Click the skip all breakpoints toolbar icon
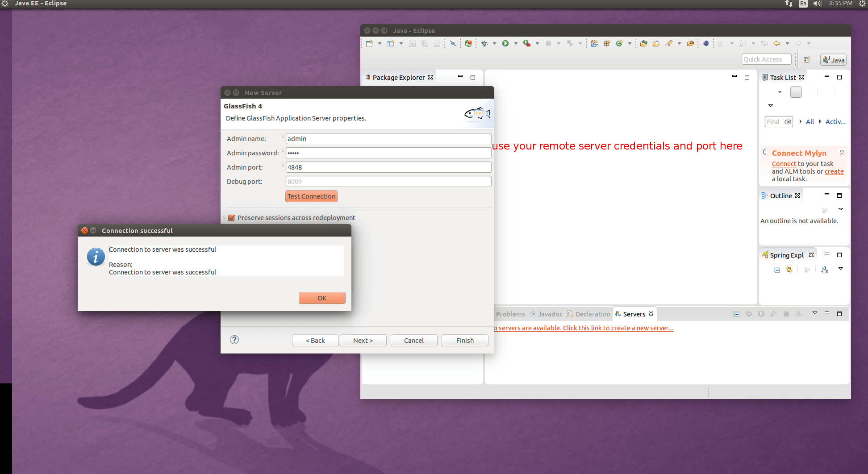 453,43
